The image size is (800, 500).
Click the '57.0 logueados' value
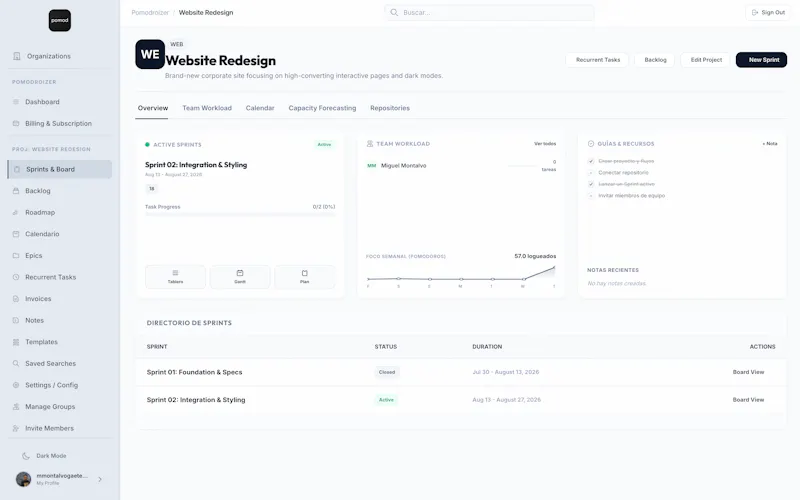[x=535, y=256]
